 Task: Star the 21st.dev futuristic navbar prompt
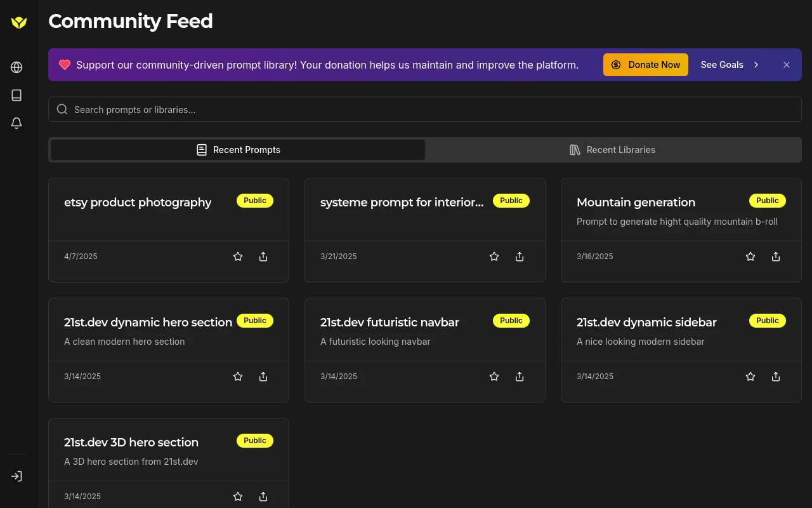[494, 377]
